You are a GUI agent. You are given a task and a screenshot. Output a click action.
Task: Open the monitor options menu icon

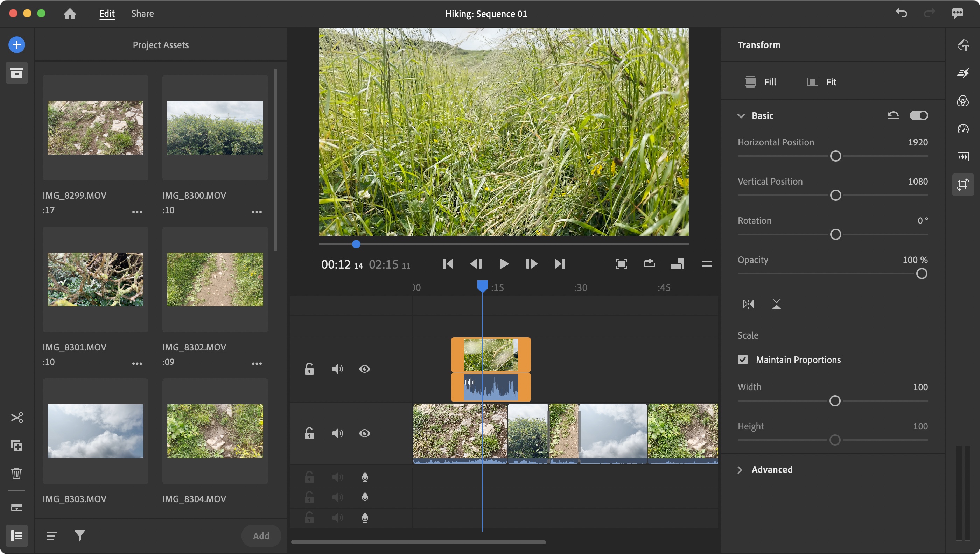[x=707, y=264]
